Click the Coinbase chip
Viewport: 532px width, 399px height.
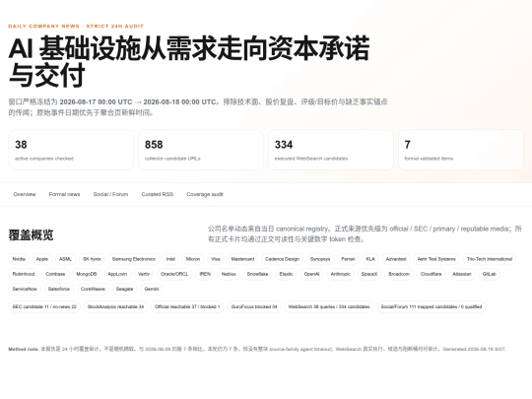click(x=55, y=274)
